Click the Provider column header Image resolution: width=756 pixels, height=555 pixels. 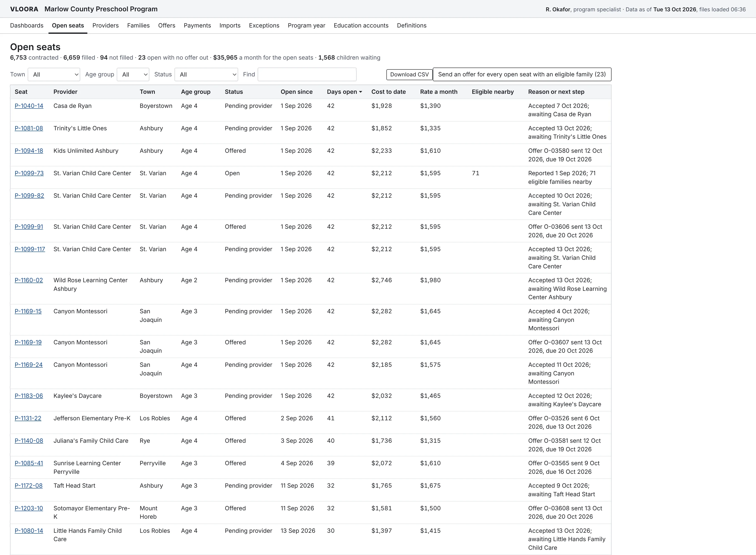click(x=65, y=92)
